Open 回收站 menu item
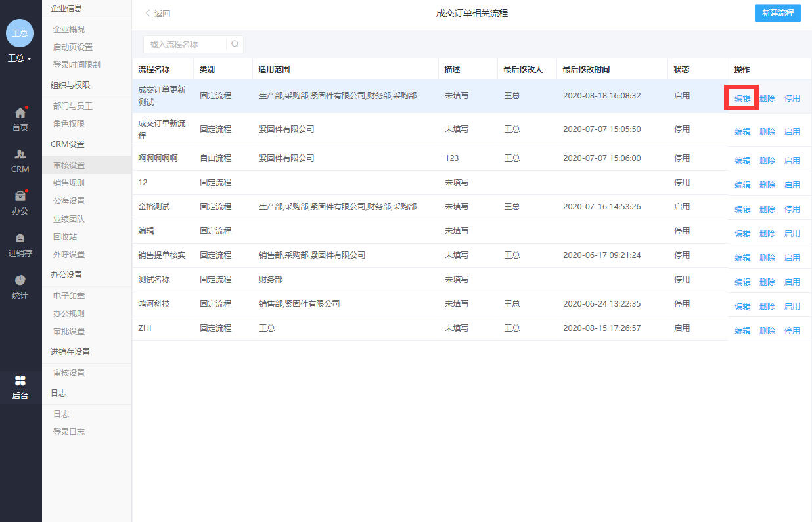The height and width of the screenshot is (522, 812). (x=65, y=237)
